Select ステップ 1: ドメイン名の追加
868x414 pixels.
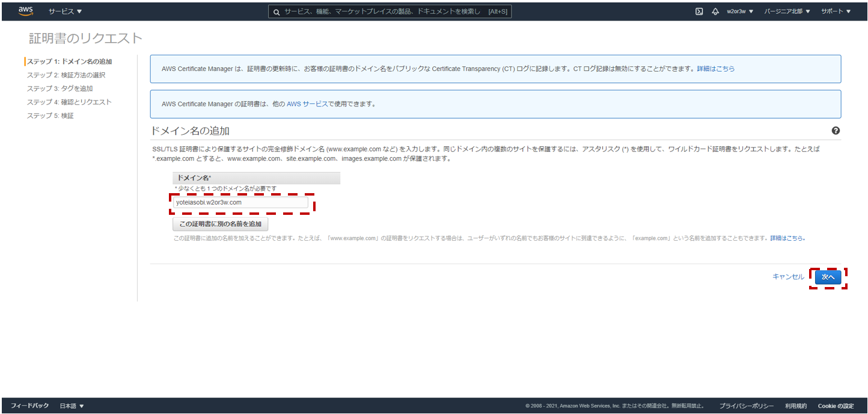(x=69, y=61)
